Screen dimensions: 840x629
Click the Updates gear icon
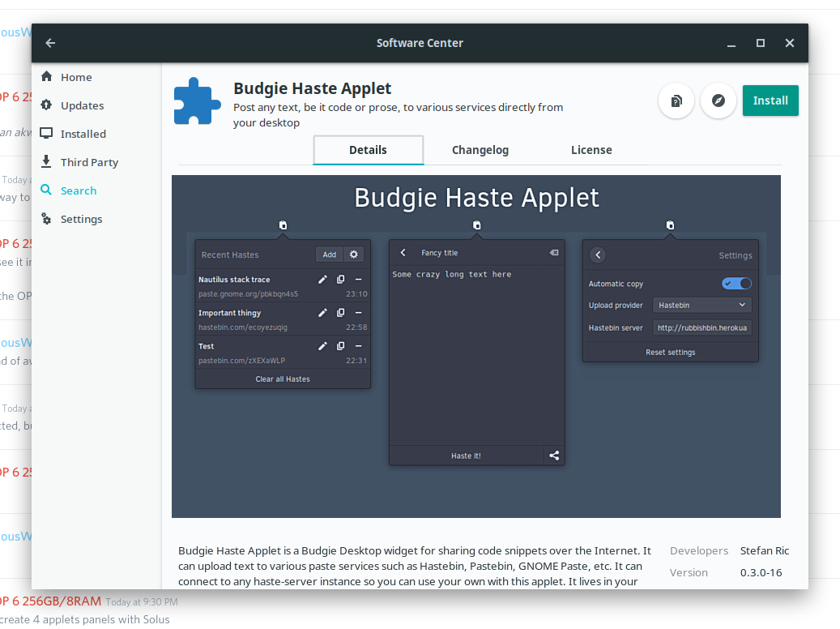pyautogui.click(x=47, y=105)
